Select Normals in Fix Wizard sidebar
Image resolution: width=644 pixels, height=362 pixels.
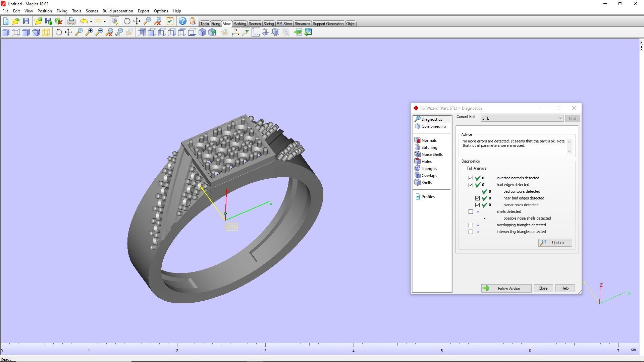pos(426,140)
